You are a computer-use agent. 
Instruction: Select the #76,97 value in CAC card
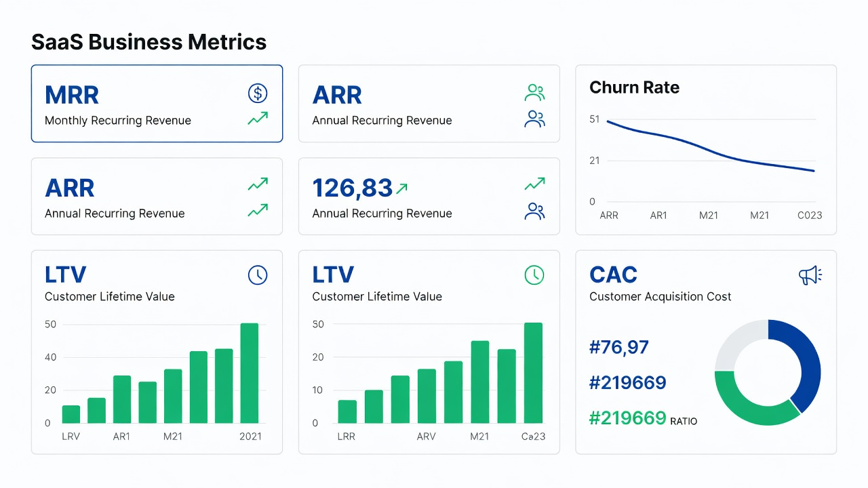point(619,348)
